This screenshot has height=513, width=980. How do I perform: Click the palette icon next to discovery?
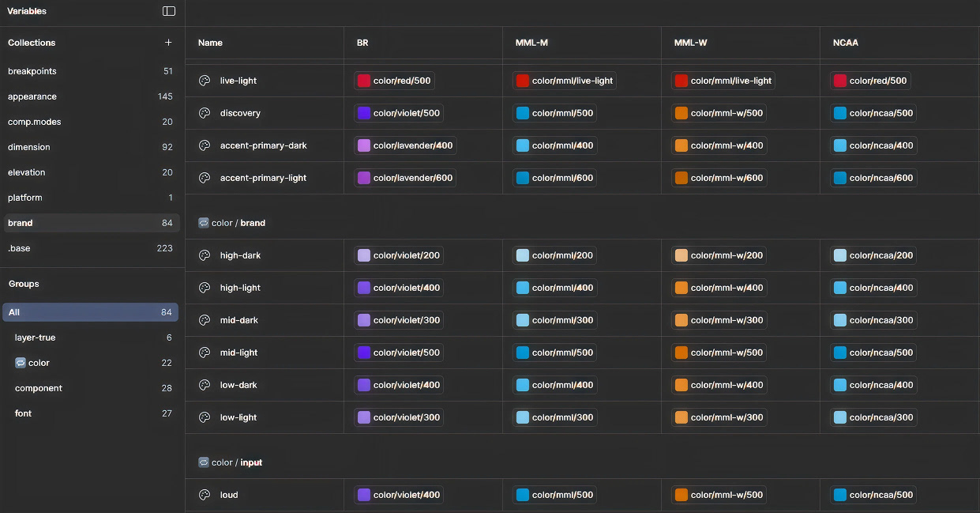click(205, 113)
